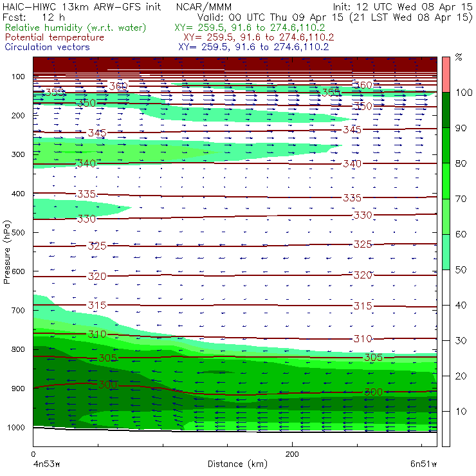
Task: Select the 'Valid: 00 UTC Thu 09 Apr 15' text
Action: [x=270, y=17]
